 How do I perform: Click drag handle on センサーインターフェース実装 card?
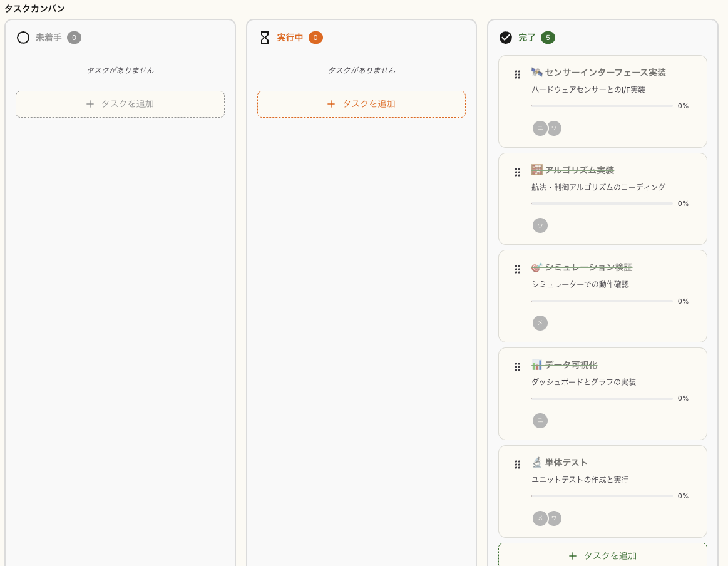[518, 75]
